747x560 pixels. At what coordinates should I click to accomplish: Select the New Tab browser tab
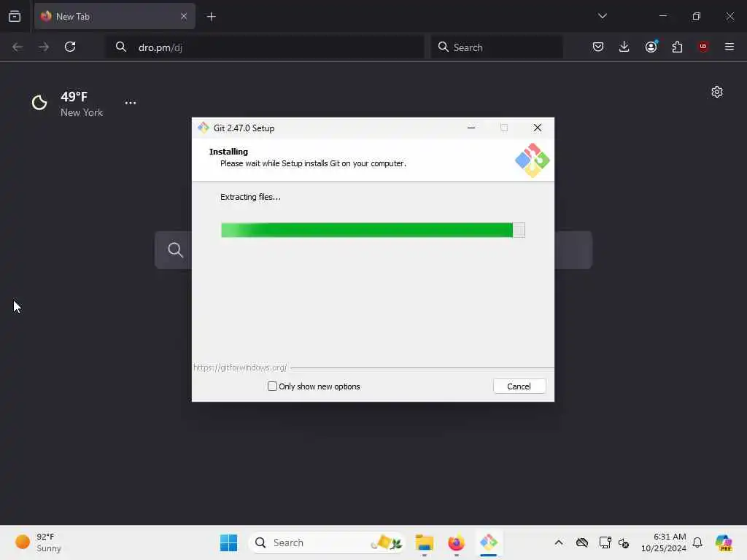coord(115,16)
